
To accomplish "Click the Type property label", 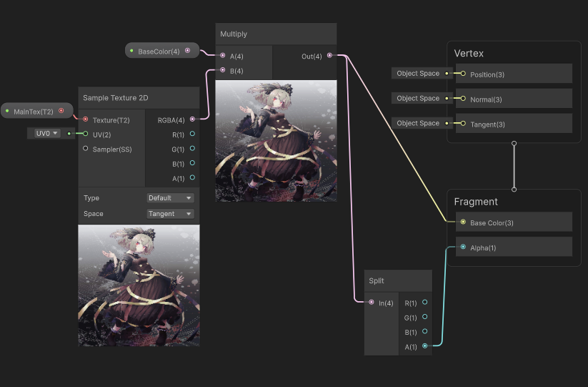I will 91,198.
